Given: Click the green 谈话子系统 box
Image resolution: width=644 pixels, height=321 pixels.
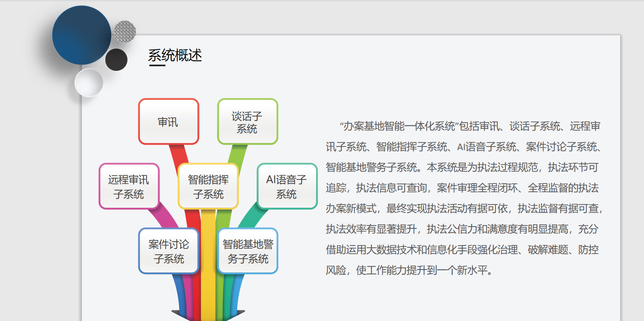Looking at the screenshot, I should (247, 122).
